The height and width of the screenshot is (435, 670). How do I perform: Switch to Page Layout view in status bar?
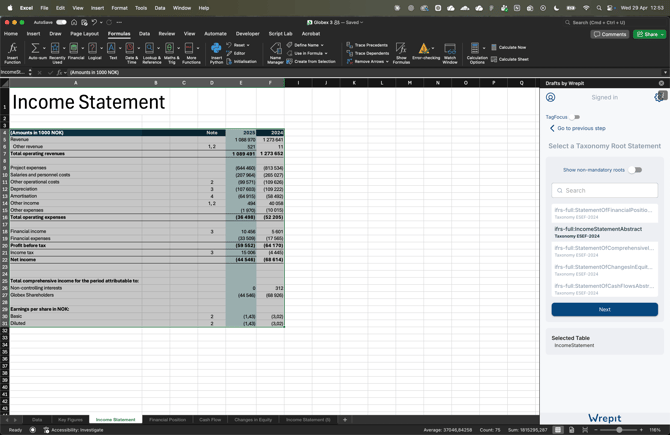click(571, 430)
